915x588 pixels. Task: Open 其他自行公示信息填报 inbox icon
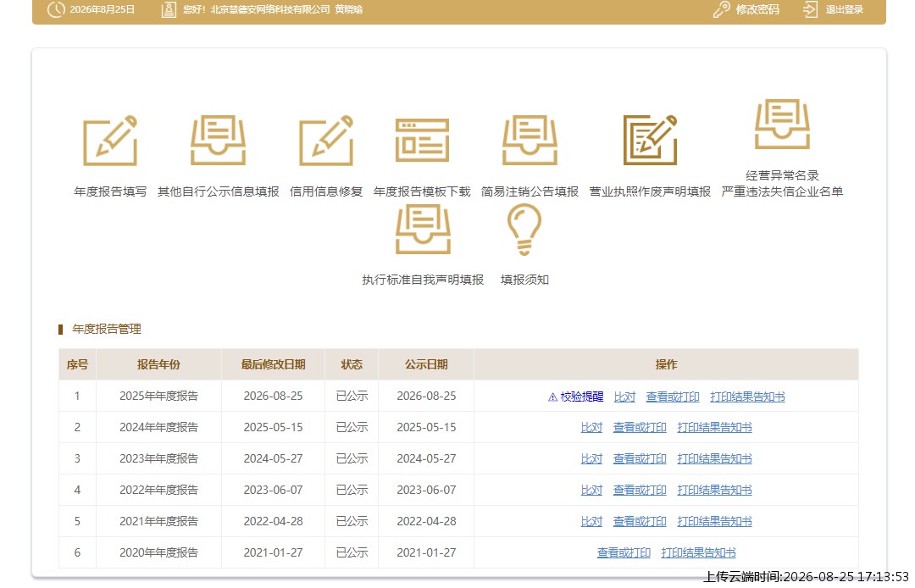pyautogui.click(x=219, y=141)
